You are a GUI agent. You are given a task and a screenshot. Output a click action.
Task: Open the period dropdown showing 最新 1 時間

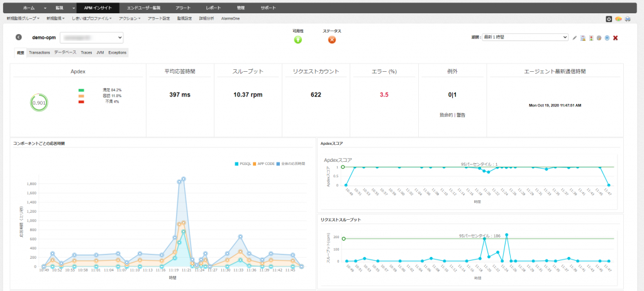coord(525,38)
